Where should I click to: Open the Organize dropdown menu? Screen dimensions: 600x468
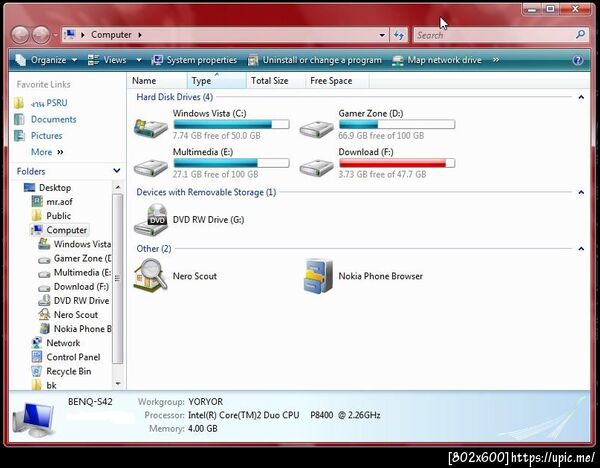(x=46, y=60)
